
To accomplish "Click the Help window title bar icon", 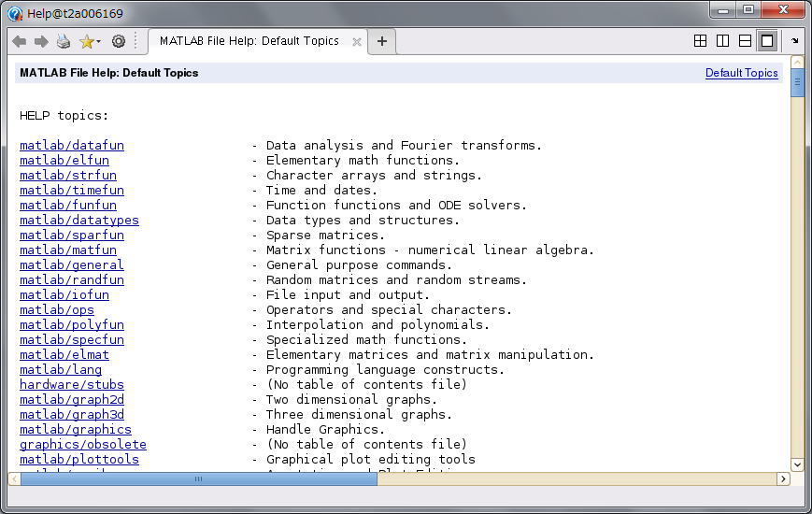I will tap(16, 13).
